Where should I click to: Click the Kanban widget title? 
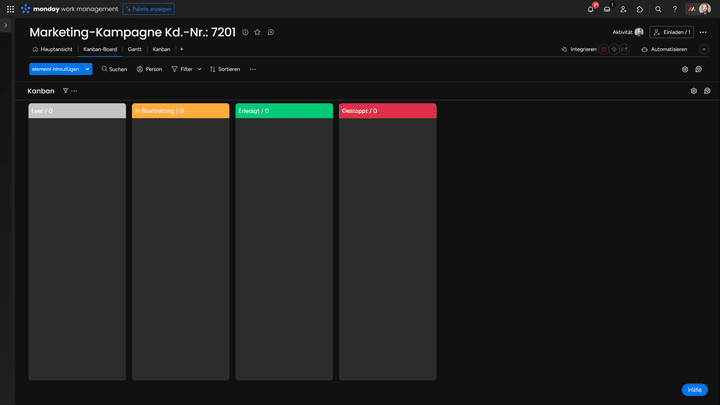41,91
